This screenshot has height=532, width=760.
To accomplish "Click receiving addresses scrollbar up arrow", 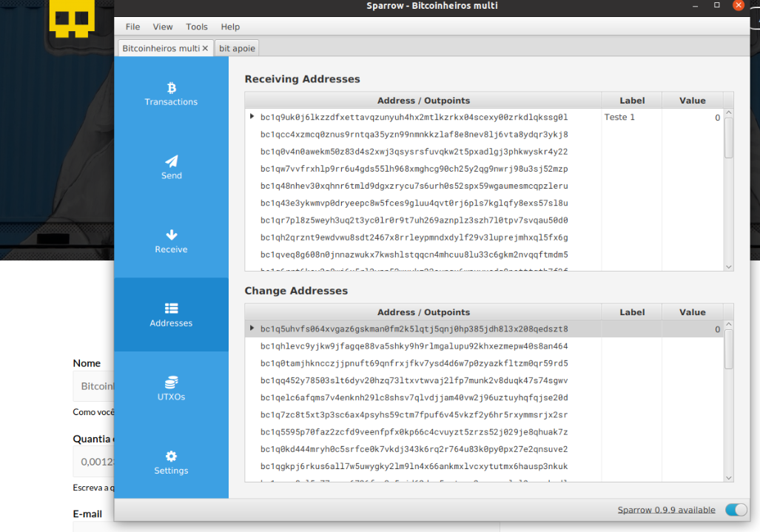I will click(x=728, y=112).
